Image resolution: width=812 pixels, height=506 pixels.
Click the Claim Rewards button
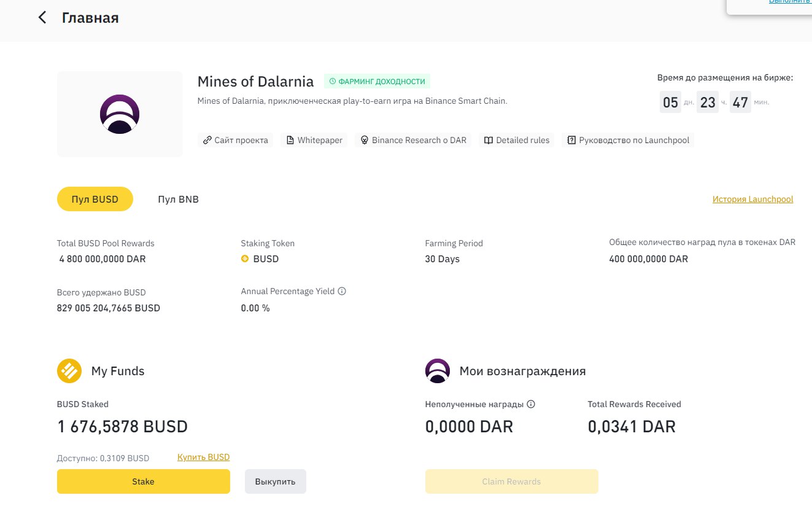click(x=512, y=481)
